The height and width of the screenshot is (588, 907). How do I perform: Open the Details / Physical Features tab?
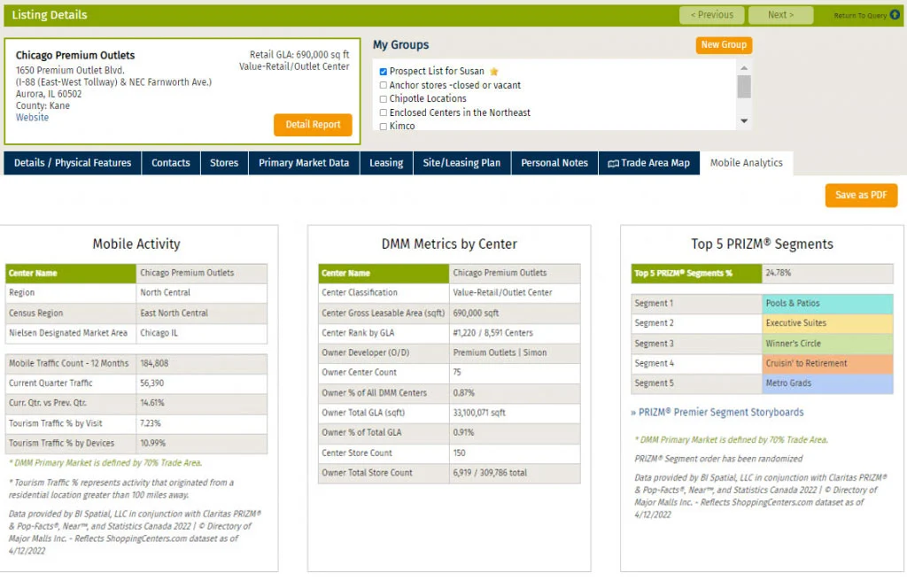[x=73, y=163]
